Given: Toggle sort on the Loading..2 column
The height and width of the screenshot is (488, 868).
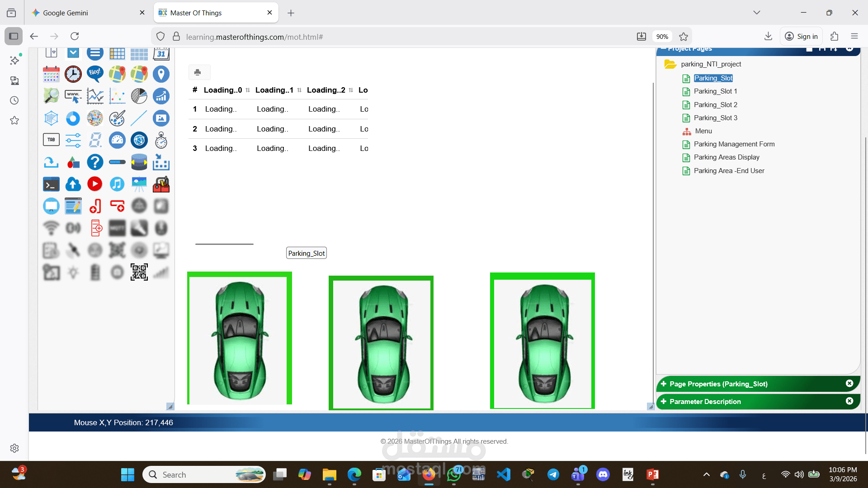Looking at the screenshot, I should tap(351, 90).
